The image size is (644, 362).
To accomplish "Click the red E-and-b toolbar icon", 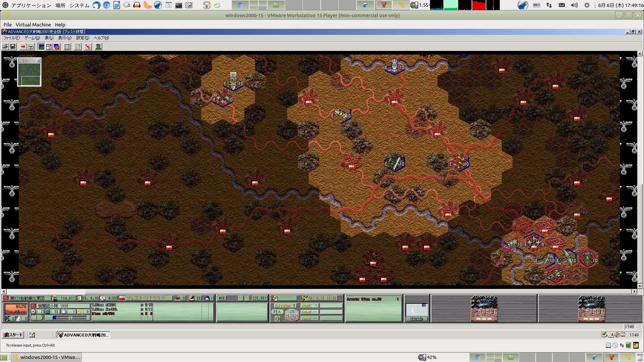I will point(88,47).
